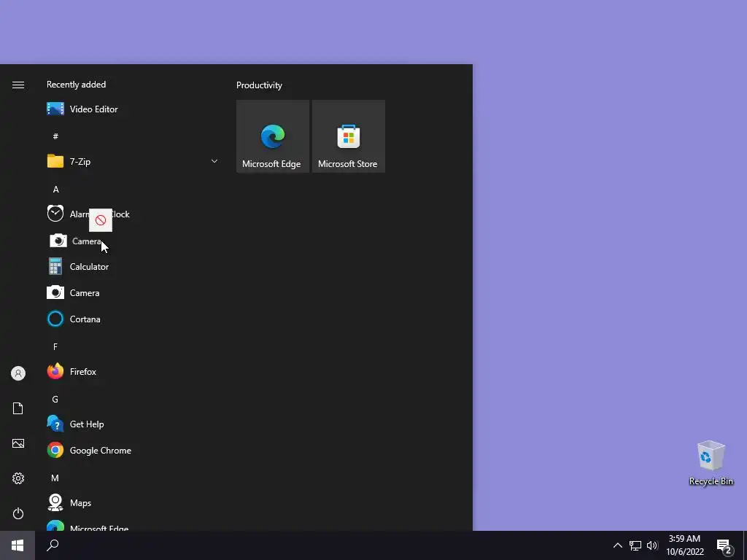Launch Cortana from the app list
This screenshot has width=747, height=560.
pyautogui.click(x=133, y=319)
